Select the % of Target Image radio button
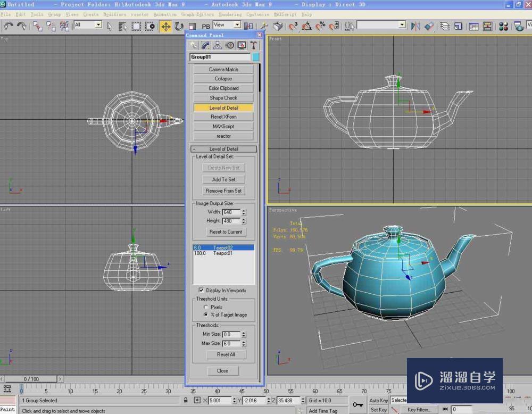 pyautogui.click(x=205, y=314)
